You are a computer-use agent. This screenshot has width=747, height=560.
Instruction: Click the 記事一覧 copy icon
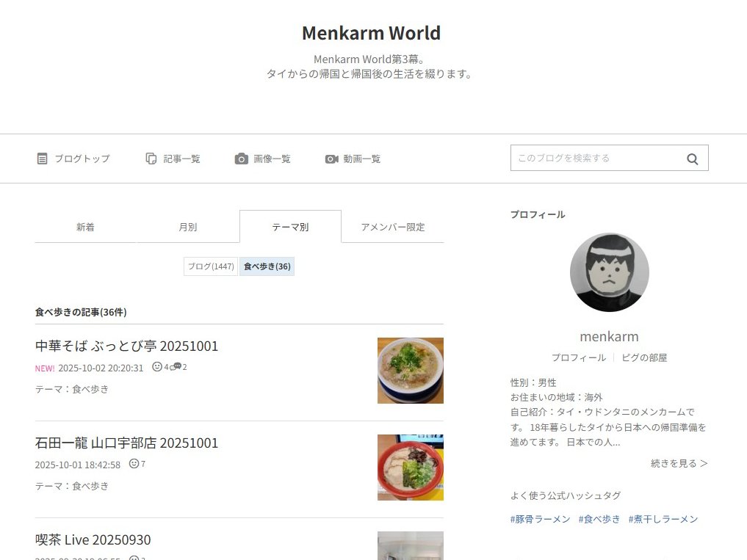(151, 159)
